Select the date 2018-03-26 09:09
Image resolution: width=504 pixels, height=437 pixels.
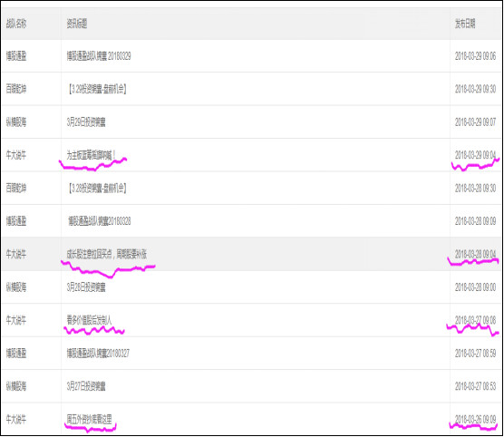tap(475, 419)
